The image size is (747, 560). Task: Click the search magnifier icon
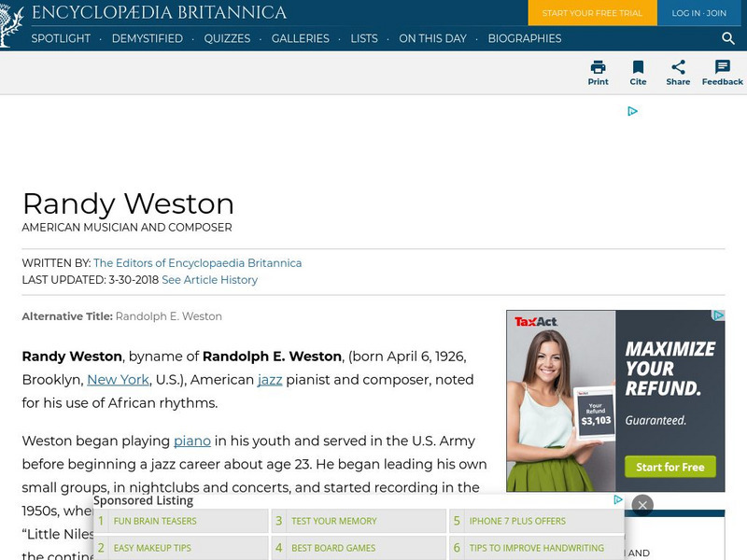tap(728, 38)
